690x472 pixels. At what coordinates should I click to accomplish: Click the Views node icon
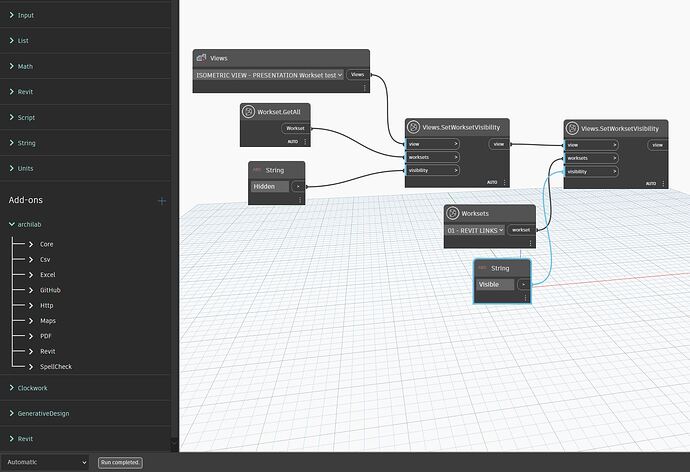[202, 58]
